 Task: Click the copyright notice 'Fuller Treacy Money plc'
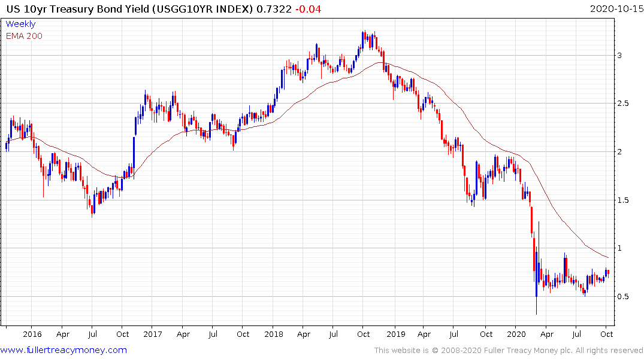click(x=528, y=351)
